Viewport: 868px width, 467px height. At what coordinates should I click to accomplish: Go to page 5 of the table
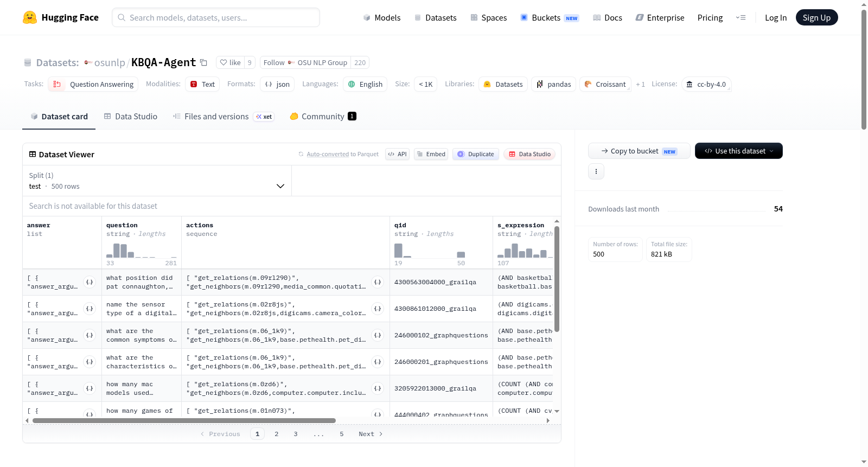pyautogui.click(x=342, y=434)
